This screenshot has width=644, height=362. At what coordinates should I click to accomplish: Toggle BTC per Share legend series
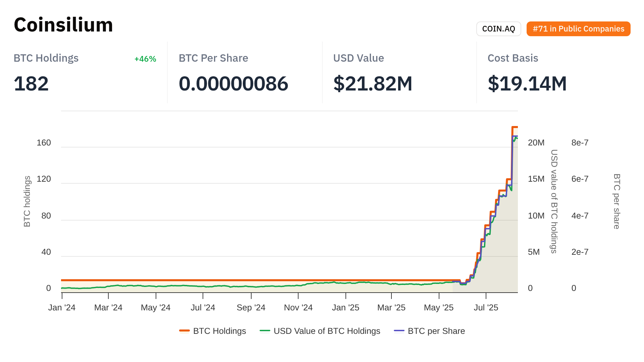click(x=436, y=331)
